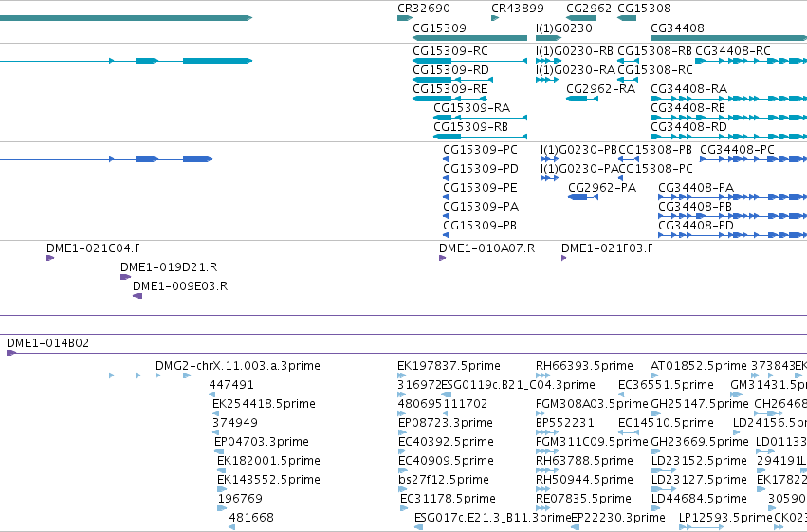Click EST AT01852.5prime
This screenshot has width=807, height=532.
(x=655, y=376)
